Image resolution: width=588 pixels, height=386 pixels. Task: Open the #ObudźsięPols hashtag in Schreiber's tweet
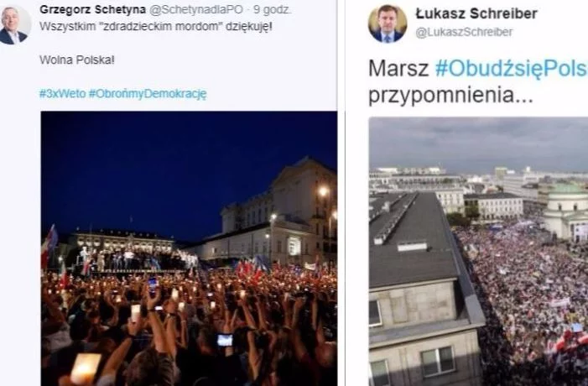(511, 69)
